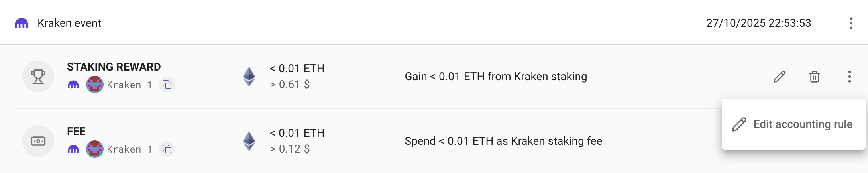Click the Ethereum icon in Staking Reward row
This screenshot has width=868, height=173.
249,77
